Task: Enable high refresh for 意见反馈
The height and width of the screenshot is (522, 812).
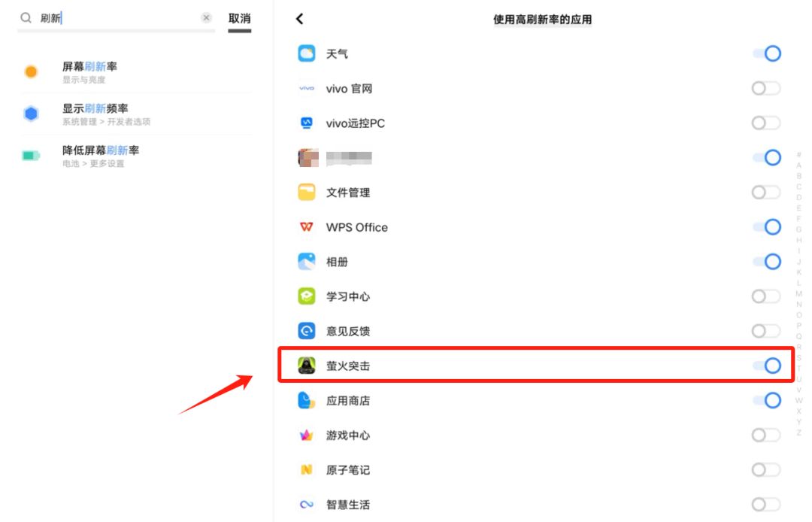Action: tap(766, 331)
